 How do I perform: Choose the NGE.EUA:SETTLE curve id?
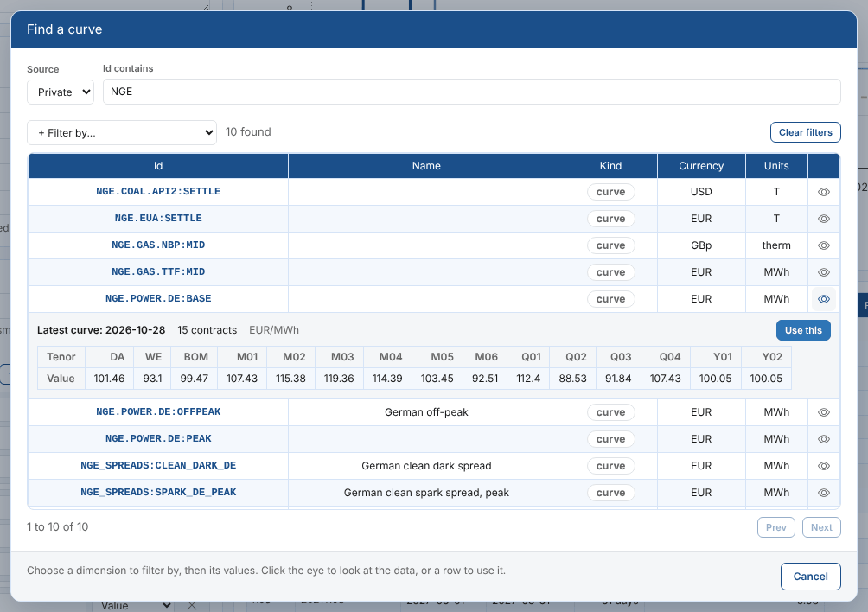[158, 218]
